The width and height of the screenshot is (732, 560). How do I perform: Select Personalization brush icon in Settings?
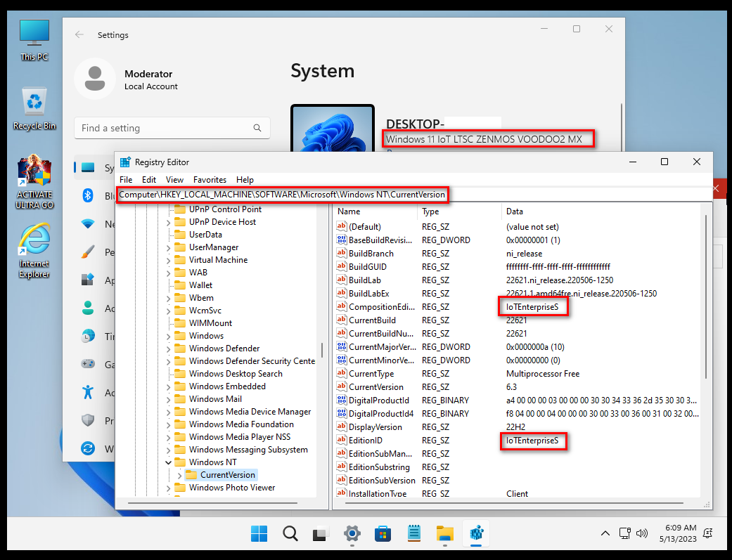pyautogui.click(x=88, y=252)
